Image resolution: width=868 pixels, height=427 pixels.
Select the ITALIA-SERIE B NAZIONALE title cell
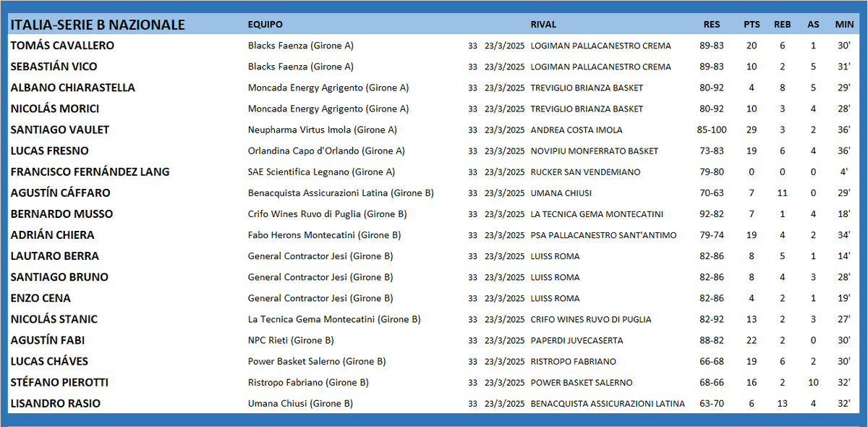coord(98,25)
